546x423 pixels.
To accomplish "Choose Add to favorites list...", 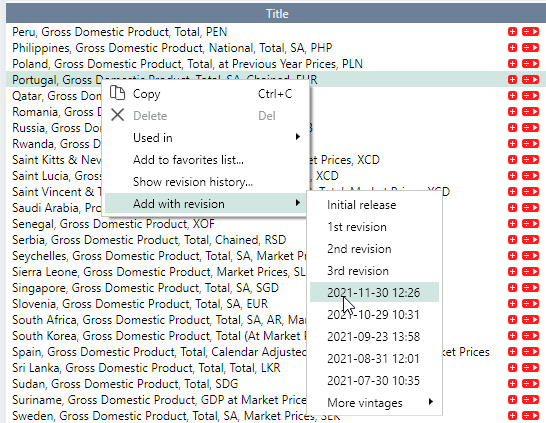I will pos(188,160).
